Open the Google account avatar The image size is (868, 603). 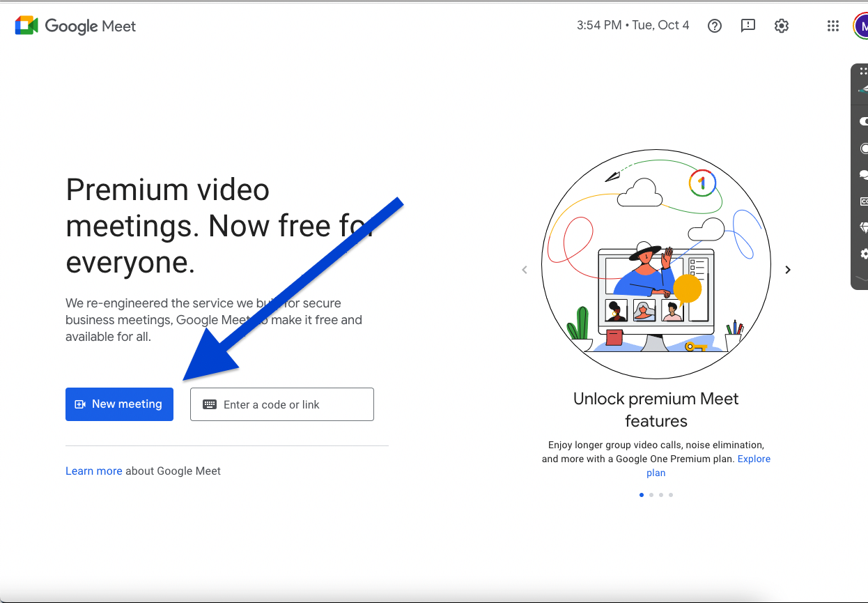861,26
